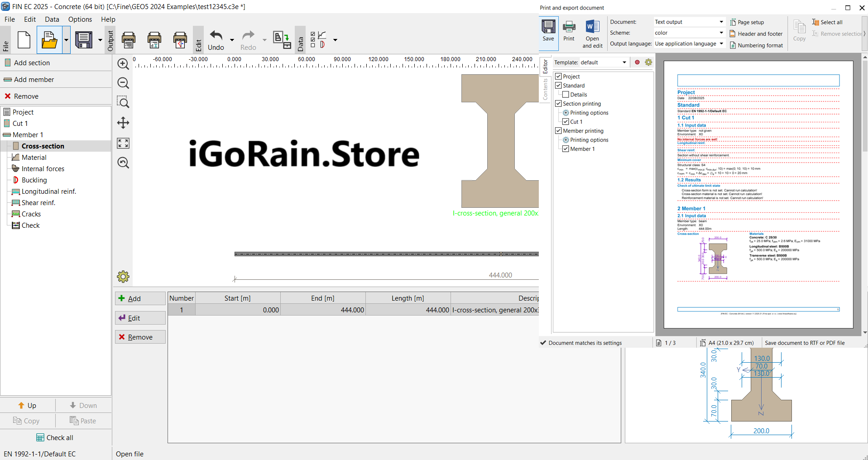This screenshot has height=460, width=868.
Task: Click the zoom in magnifier icon
Action: pos(123,64)
